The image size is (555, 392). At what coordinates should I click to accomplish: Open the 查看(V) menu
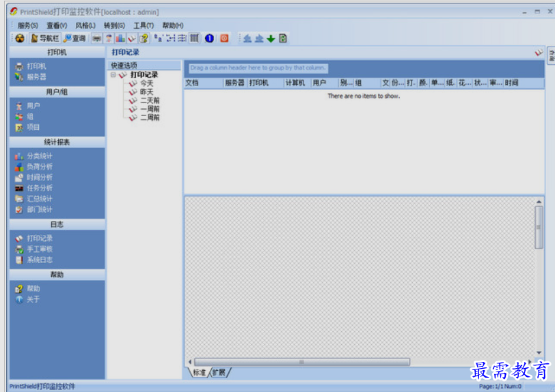click(57, 25)
